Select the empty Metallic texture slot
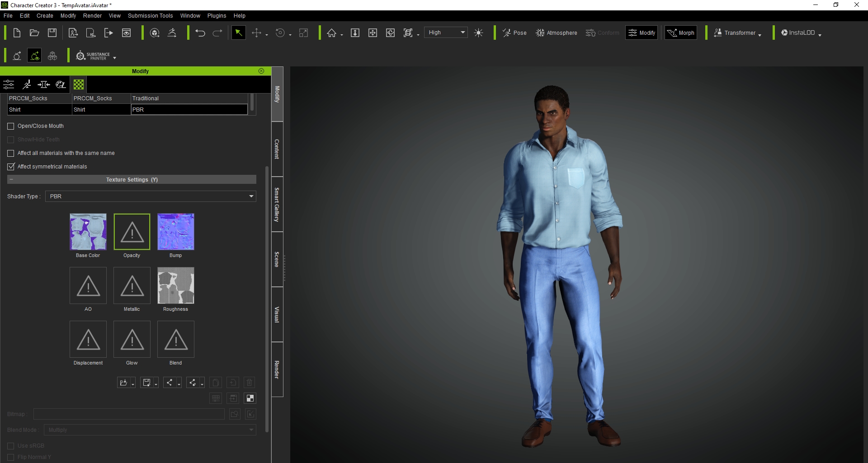 (x=132, y=285)
